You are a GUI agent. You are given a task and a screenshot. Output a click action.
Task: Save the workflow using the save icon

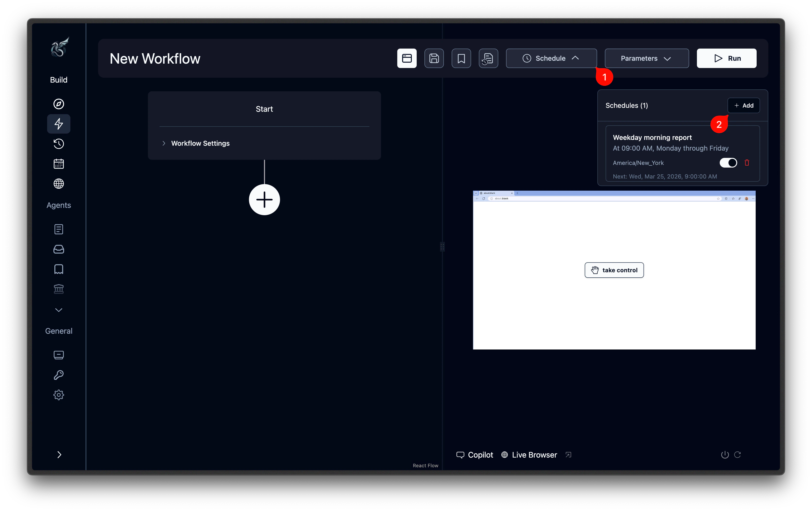[x=434, y=58]
